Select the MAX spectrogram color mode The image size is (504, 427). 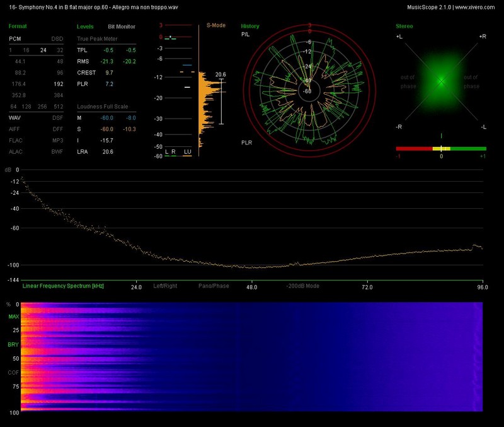(13, 317)
